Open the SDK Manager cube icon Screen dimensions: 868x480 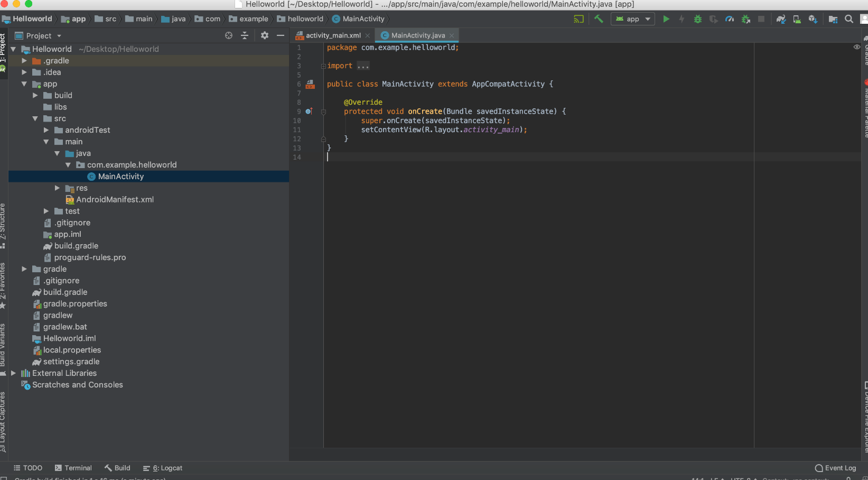(813, 19)
